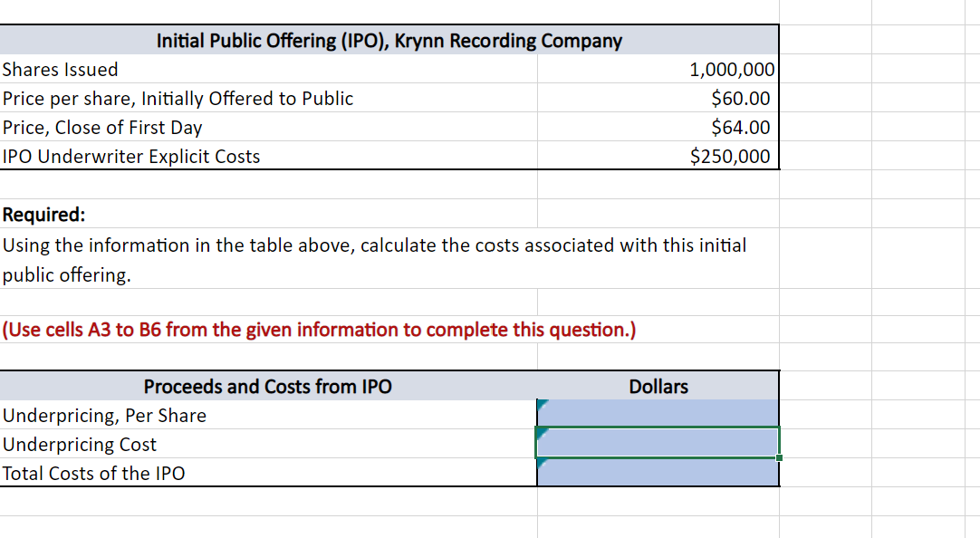
Task: Select the Dollars column header cell
Action: (658, 386)
